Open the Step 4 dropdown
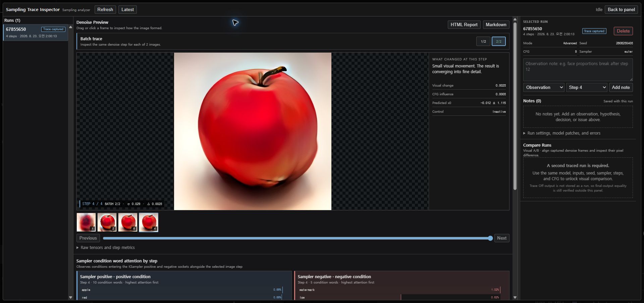 (587, 88)
